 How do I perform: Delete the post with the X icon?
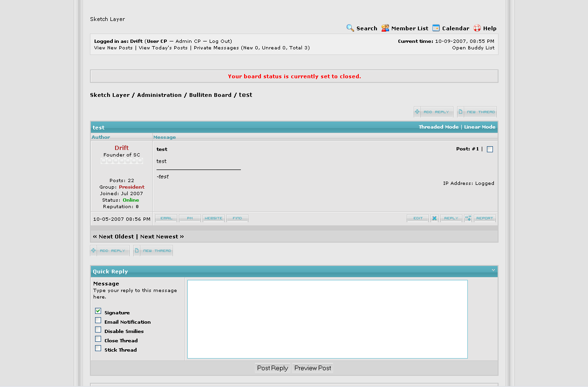[434, 218]
